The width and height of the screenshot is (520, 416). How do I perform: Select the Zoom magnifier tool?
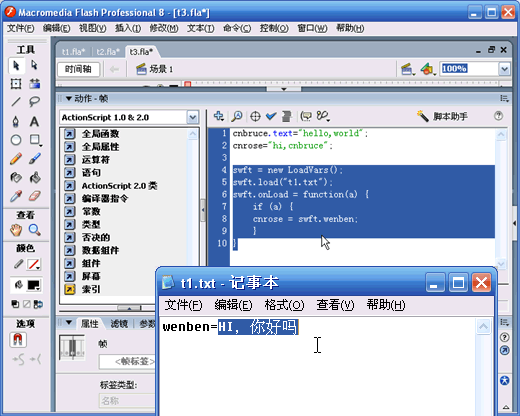click(34, 230)
